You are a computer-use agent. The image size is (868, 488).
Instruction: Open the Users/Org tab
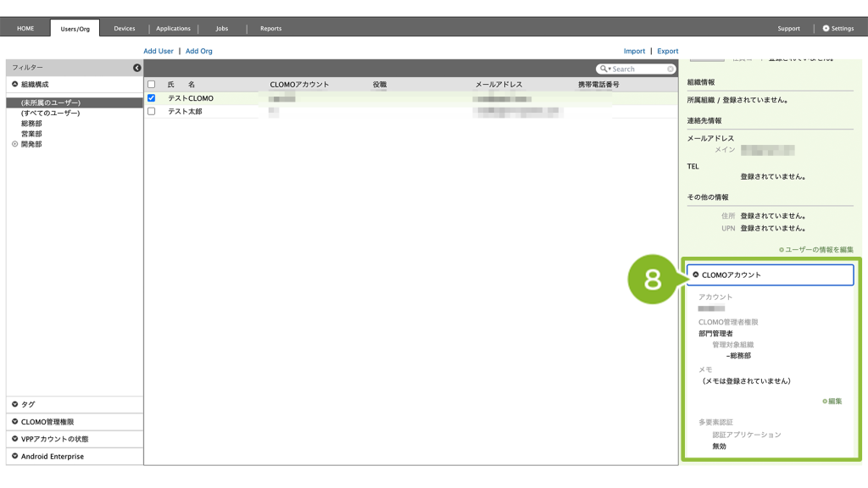(75, 28)
